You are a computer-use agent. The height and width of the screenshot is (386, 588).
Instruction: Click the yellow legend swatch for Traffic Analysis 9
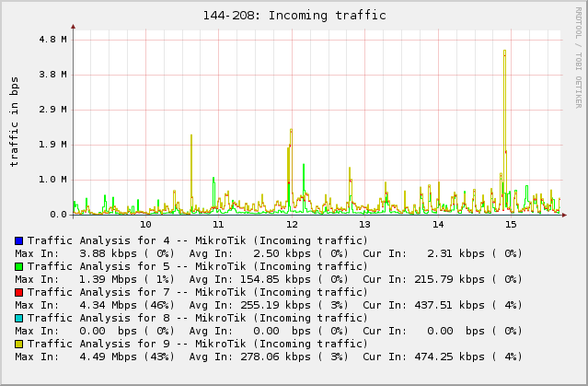18,344
